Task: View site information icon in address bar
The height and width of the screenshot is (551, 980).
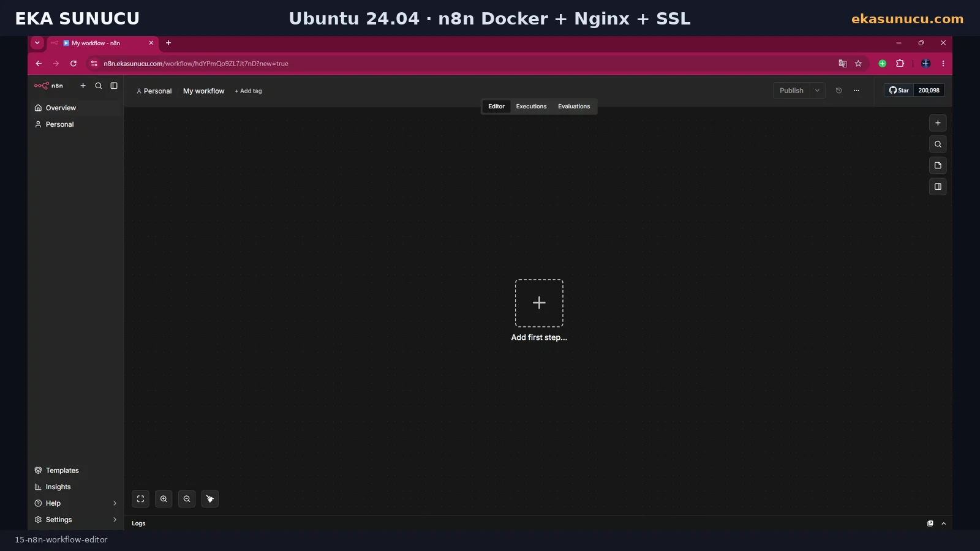Action: point(94,64)
